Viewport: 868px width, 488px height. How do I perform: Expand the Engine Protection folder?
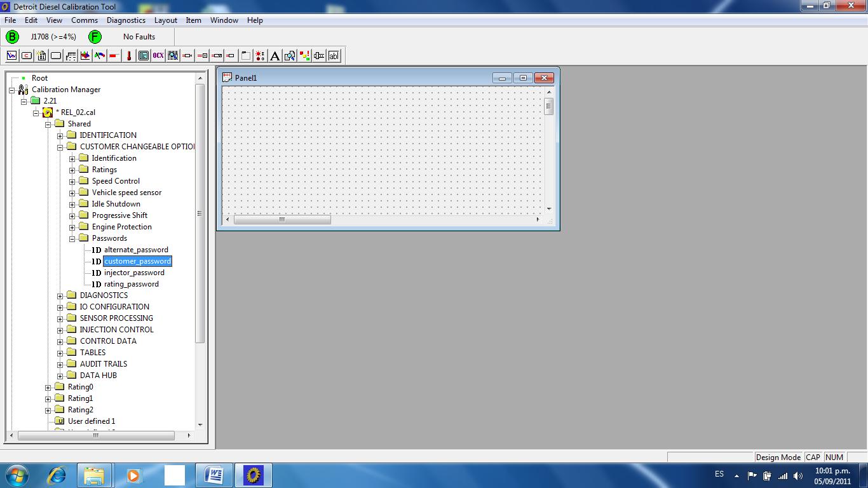pos(72,227)
